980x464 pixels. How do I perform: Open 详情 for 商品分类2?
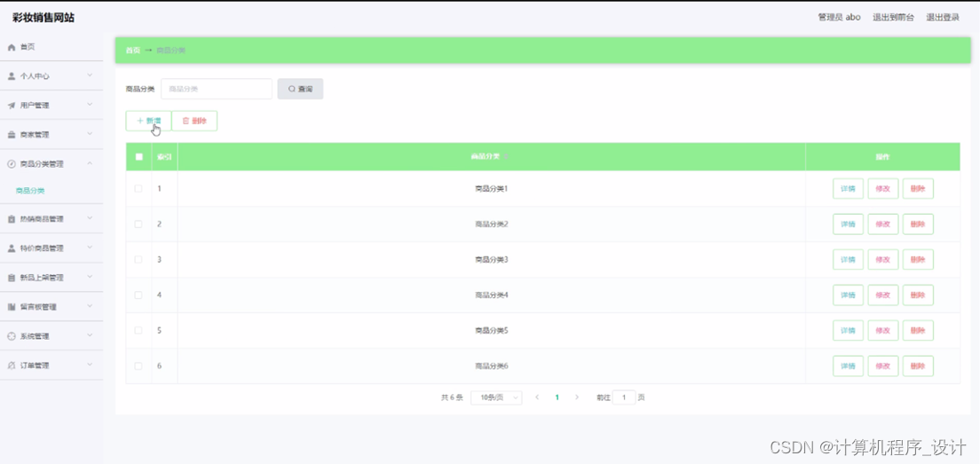848,224
